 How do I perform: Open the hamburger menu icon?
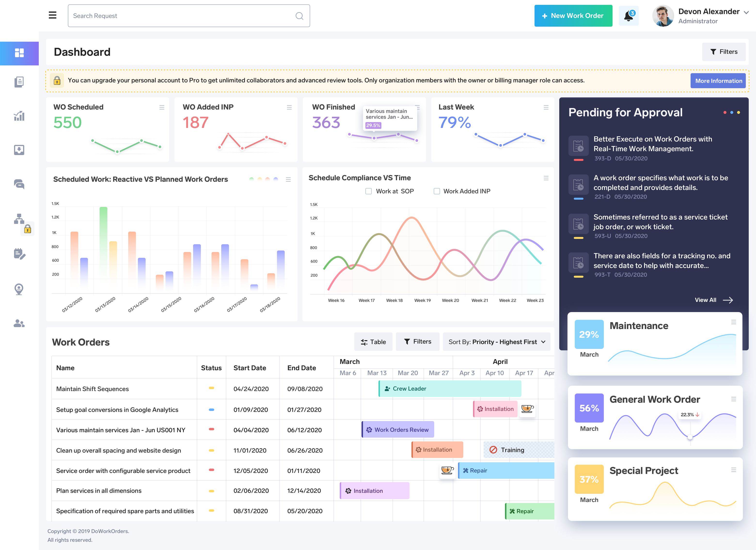click(52, 15)
